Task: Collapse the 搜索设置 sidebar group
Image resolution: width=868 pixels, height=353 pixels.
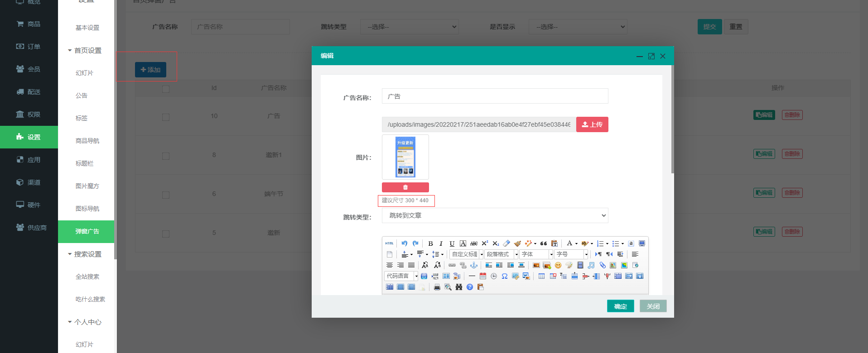Action: pyautogui.click(x=85, y=254)
